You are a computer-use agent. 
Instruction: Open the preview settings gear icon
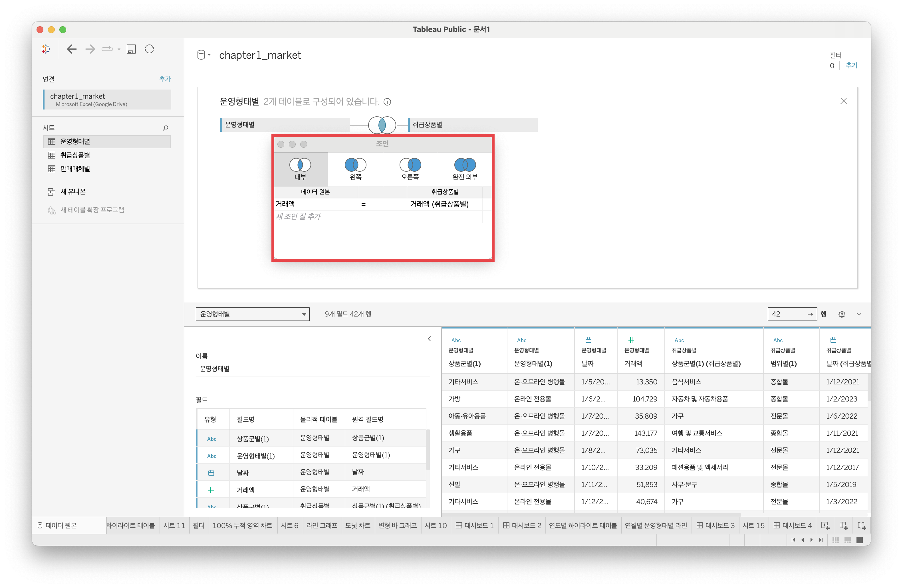(842, 314)
